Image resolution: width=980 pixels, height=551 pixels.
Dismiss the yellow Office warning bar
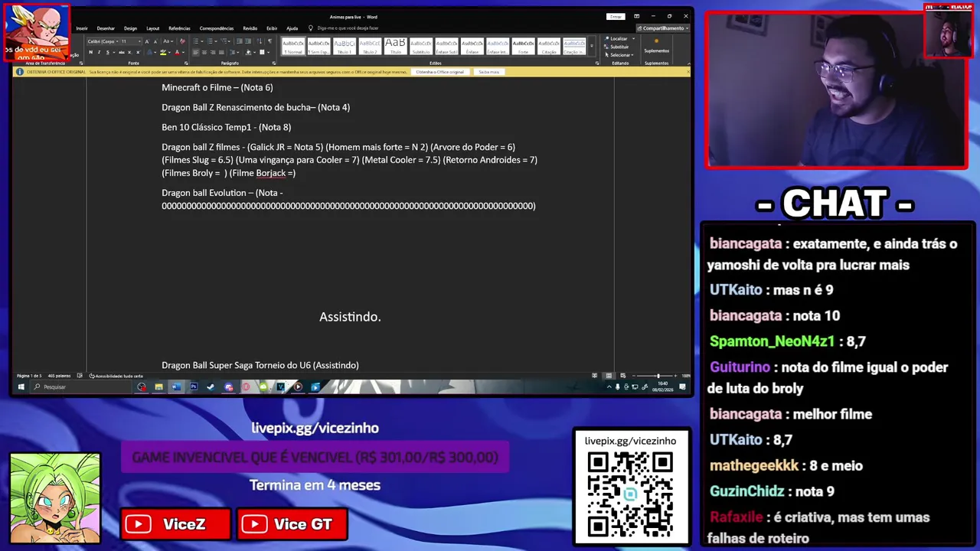point(688,71)
